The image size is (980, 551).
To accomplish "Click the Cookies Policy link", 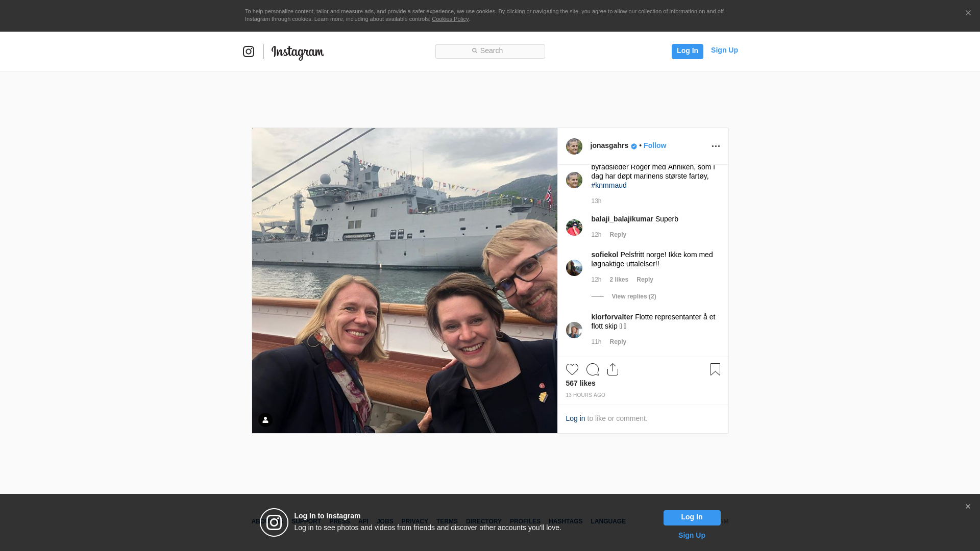I will click(x=450, y=19).
